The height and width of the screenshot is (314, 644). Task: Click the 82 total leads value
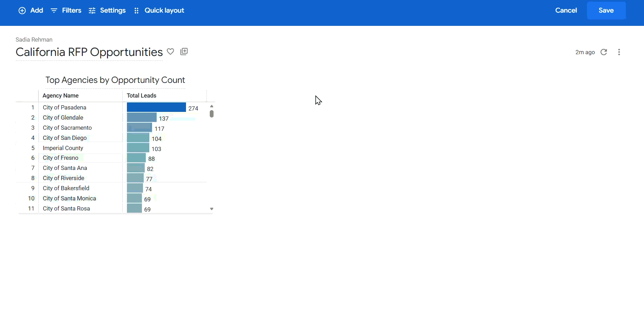150,169
